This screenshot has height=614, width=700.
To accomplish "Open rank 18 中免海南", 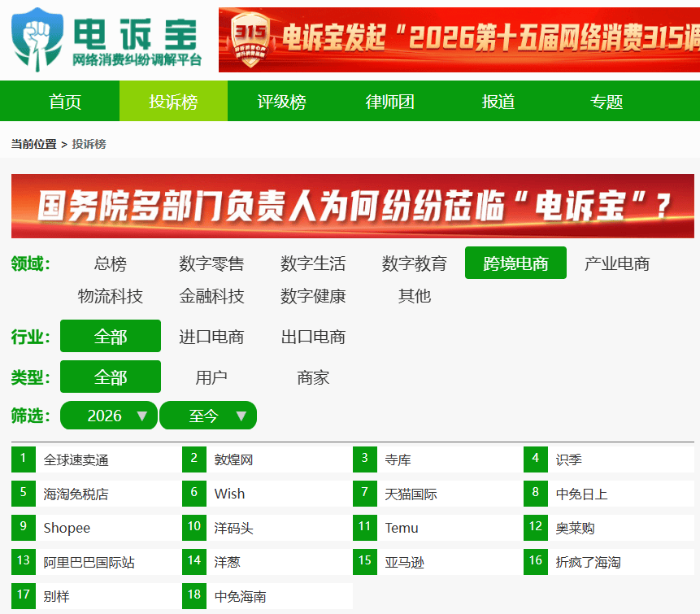I will (x=267, y=596).
